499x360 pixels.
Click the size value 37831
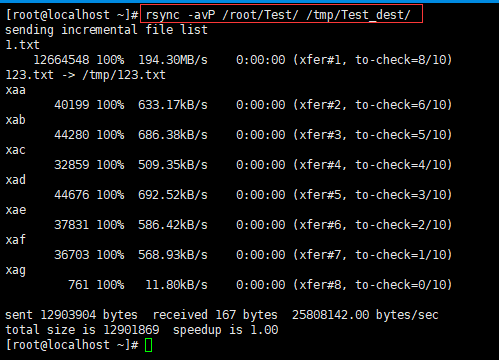click(x=72, y=225)
